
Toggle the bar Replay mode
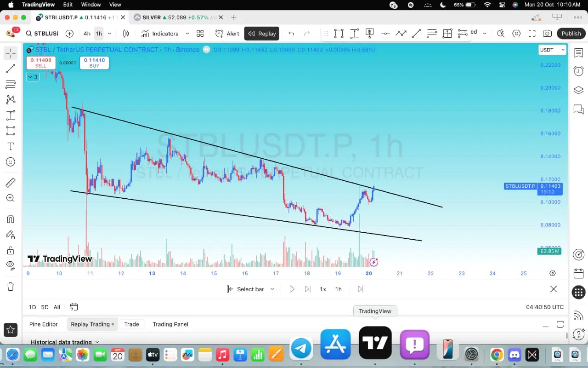click(262, 34)
